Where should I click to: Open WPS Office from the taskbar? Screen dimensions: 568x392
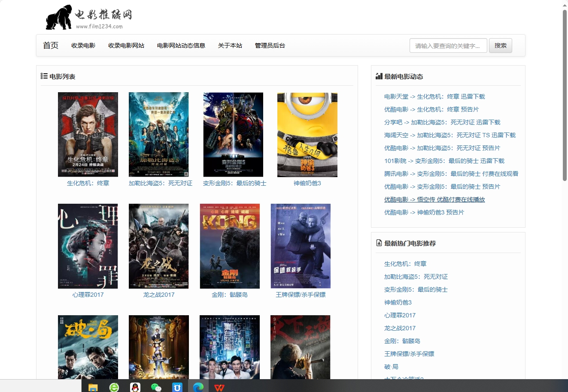tap(219, 387)
